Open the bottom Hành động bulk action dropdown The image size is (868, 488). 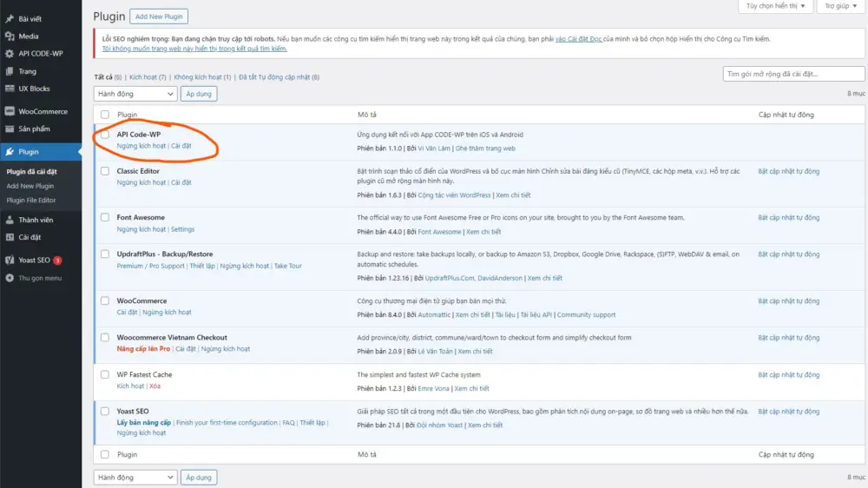point(135,478)
